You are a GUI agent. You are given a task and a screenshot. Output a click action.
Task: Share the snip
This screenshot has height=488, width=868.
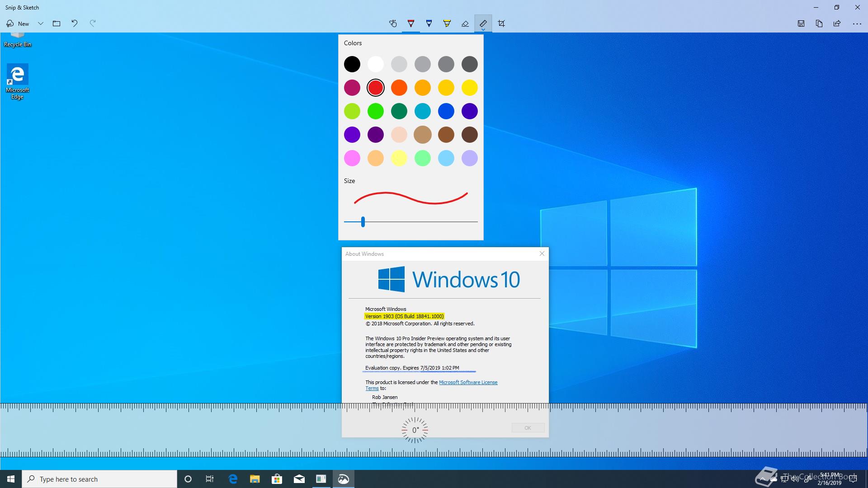837,23
